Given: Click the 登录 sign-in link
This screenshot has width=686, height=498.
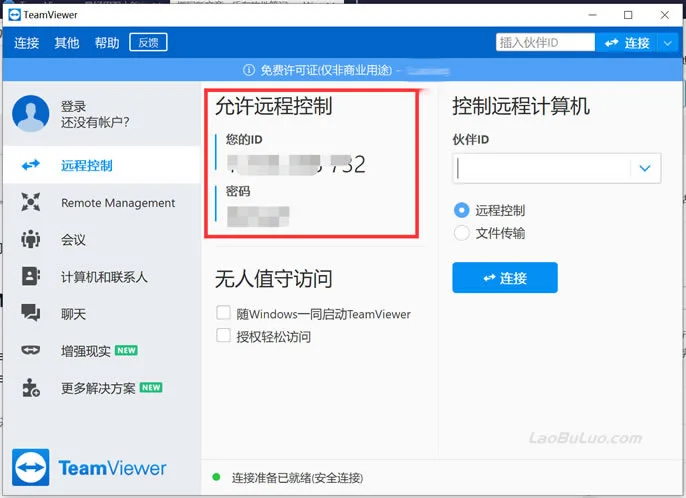Looking at the screenshot, I should (74, 106).
